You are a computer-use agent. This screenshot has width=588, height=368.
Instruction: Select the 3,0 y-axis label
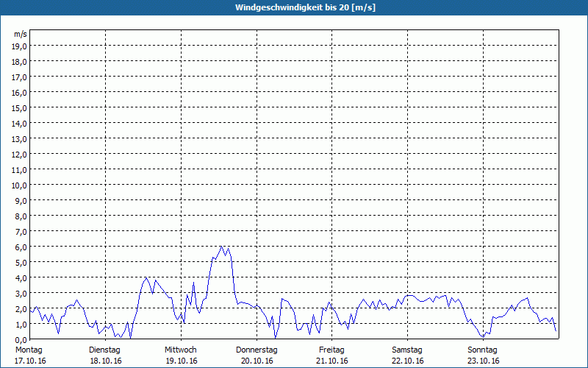tap(21, 293)
